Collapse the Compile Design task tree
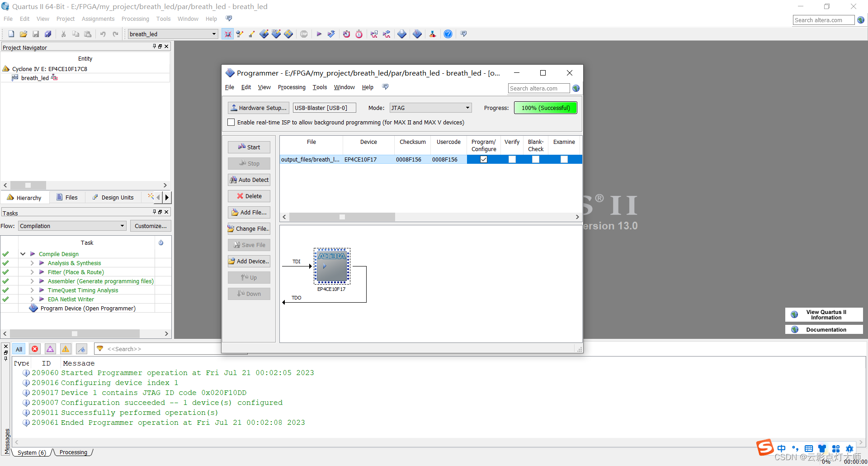Viewport: 868px width, 466px height. pyautogui.click(x=23, y=254)
